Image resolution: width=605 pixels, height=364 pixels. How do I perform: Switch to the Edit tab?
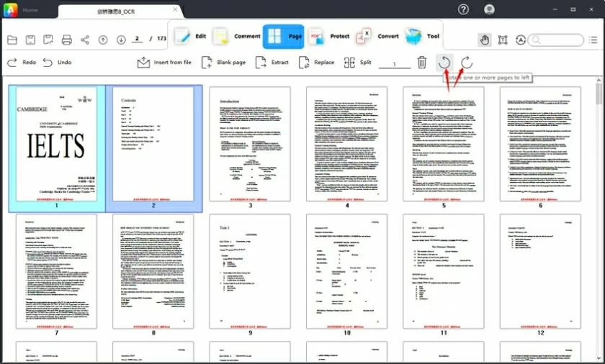[190, 36]
